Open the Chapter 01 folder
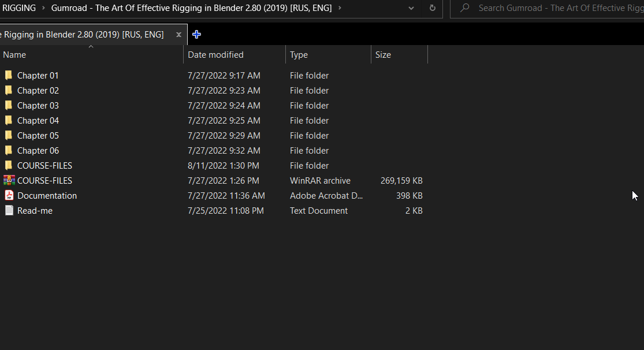Image resolution: width=644 pixels, height=350 pixels. point(38,75)
